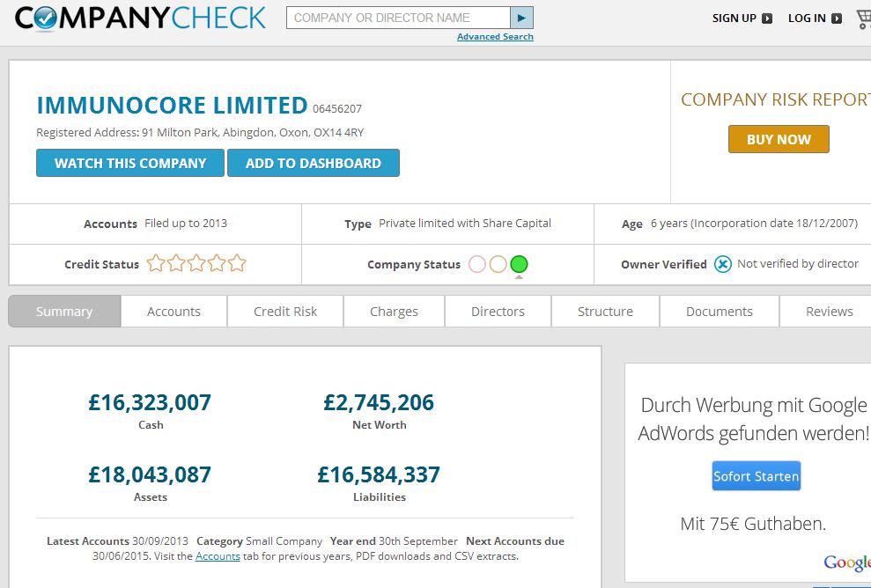The image size is (871, 588).
Task: Select the middle orange status circle
Action: pos(498,264)
